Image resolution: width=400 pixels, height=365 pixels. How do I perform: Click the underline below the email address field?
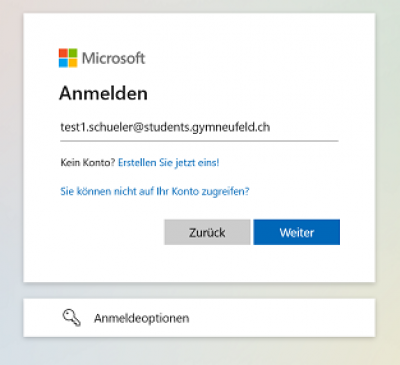point(199,141)
